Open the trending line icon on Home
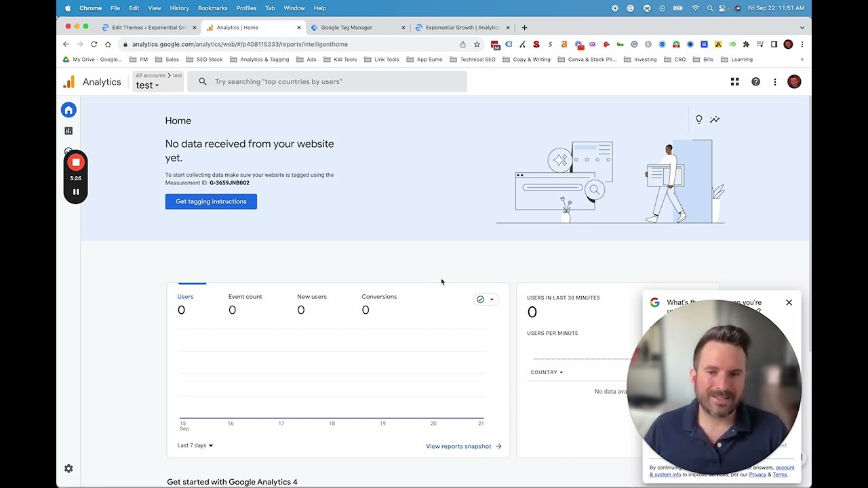The height and width of the screenshot is (488, 868). coord(715,120)
